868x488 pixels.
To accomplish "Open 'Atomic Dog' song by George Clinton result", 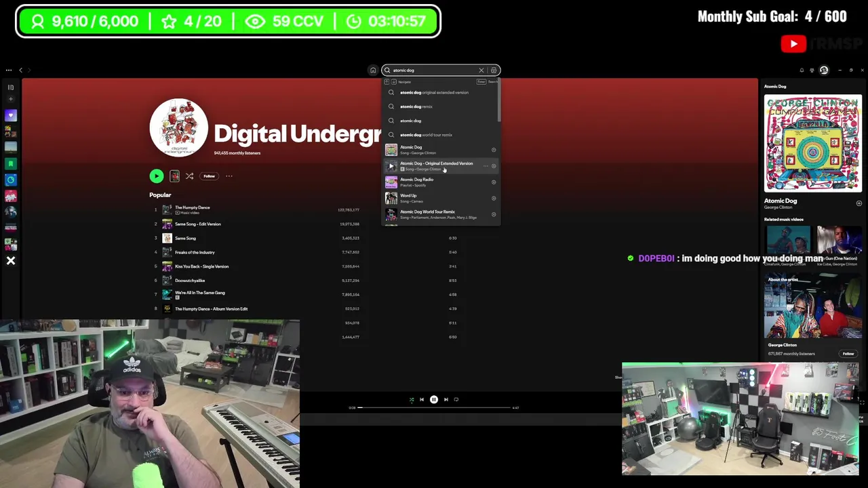I will coord(440,150).
